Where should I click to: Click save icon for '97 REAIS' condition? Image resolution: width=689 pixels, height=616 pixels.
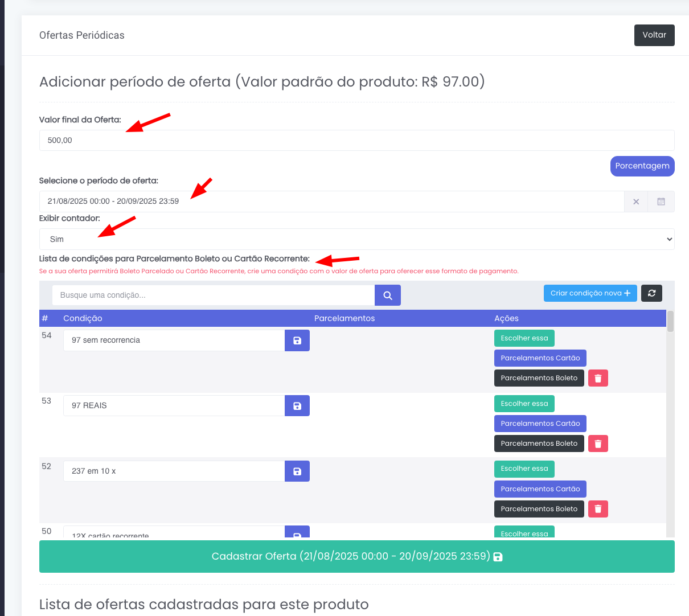point(297,406)
